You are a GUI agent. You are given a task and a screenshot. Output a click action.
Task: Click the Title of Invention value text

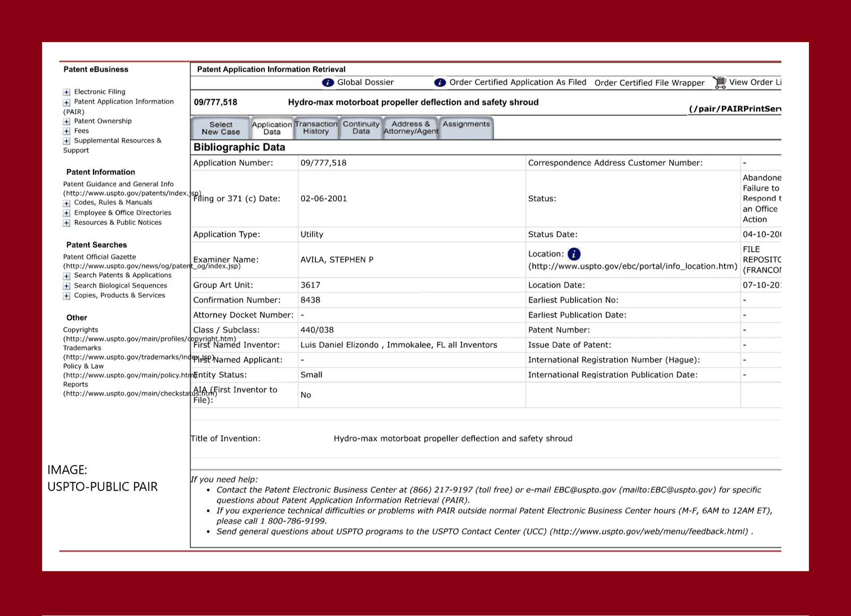(453, 438)
